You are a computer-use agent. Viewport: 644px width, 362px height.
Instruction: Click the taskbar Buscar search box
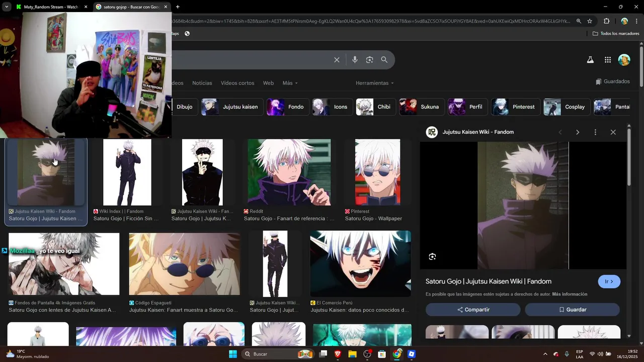(277, 354)
